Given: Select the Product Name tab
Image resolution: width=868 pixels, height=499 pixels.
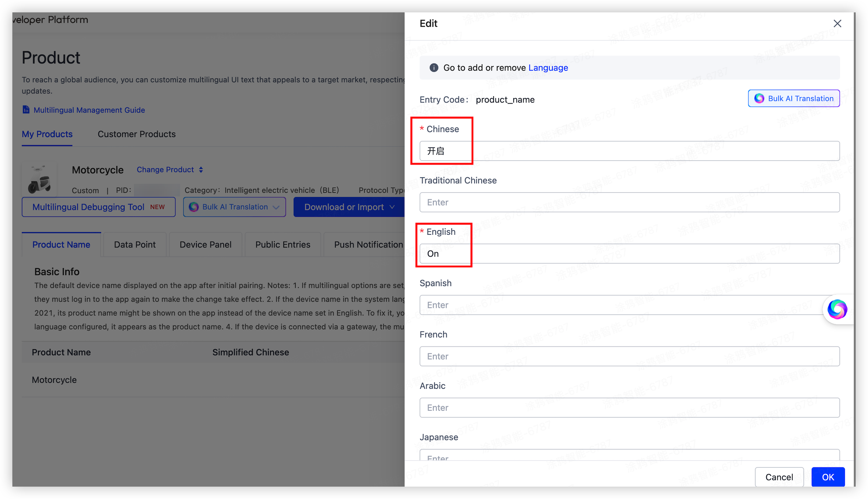Looking at the screenshot, I should (x=61, y=244).
